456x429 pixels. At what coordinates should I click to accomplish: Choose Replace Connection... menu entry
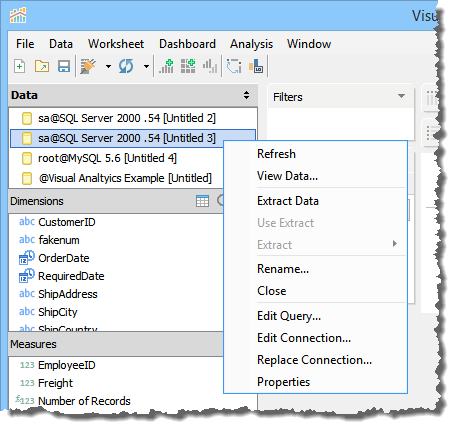tap(315, 360)
